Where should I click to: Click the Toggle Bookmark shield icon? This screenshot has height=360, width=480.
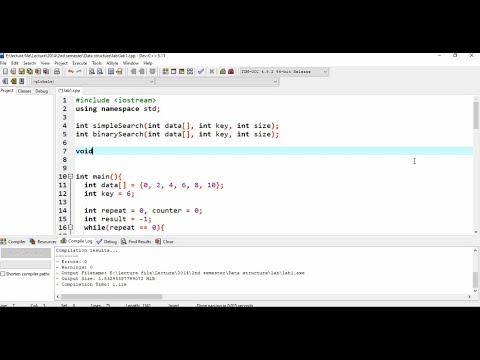(x=152, y=71)
